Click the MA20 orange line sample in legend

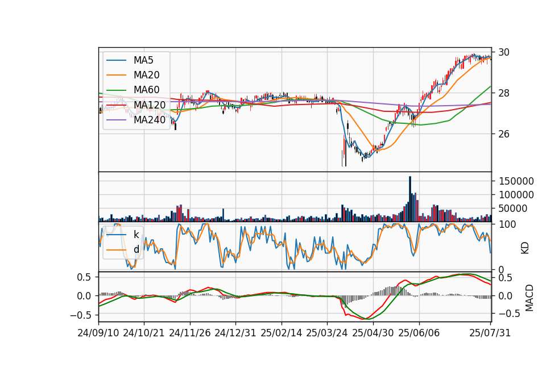point(116,75)
